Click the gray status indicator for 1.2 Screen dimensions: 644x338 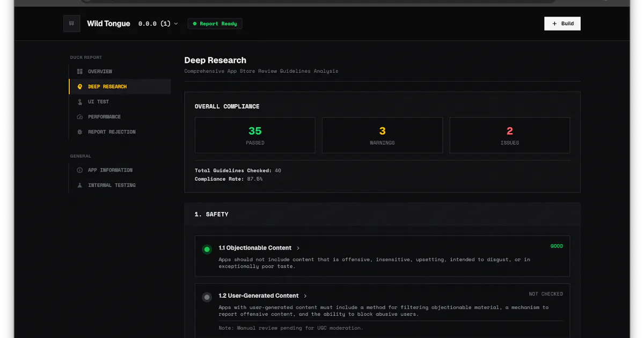pyautogui.click(x=207, y=297)
